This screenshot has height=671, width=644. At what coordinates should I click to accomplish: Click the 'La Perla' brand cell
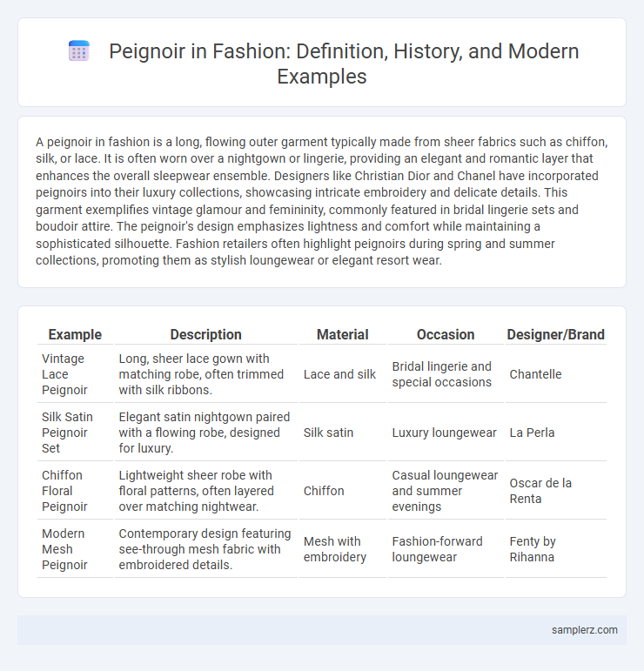[x=555, y=433]
